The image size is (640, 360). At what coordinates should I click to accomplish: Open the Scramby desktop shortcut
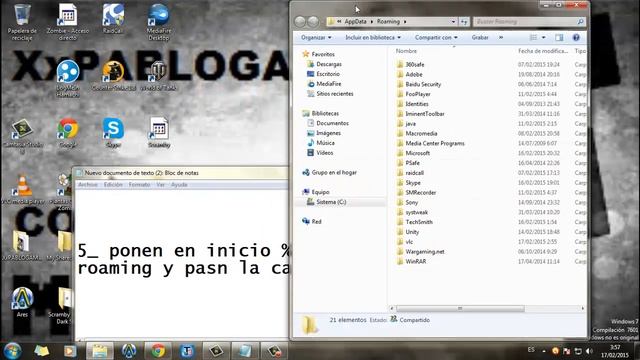click(159, 133)
